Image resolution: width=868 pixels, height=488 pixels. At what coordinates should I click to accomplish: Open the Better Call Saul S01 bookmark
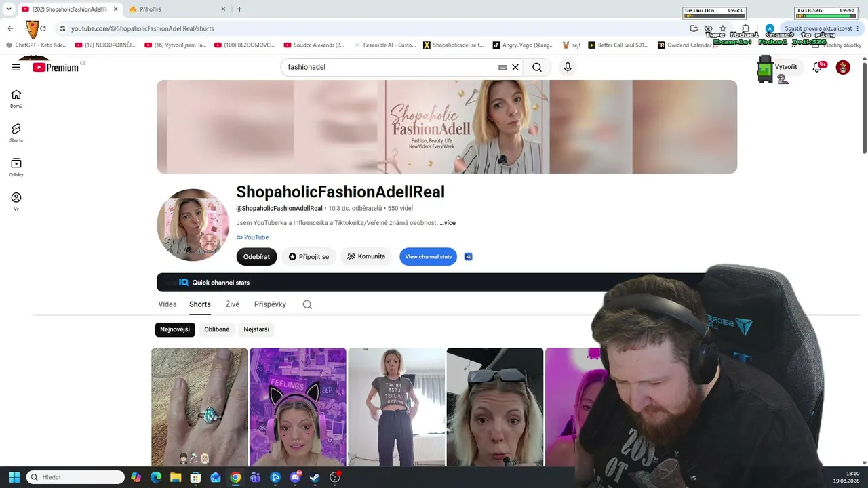tap(619, 45)
